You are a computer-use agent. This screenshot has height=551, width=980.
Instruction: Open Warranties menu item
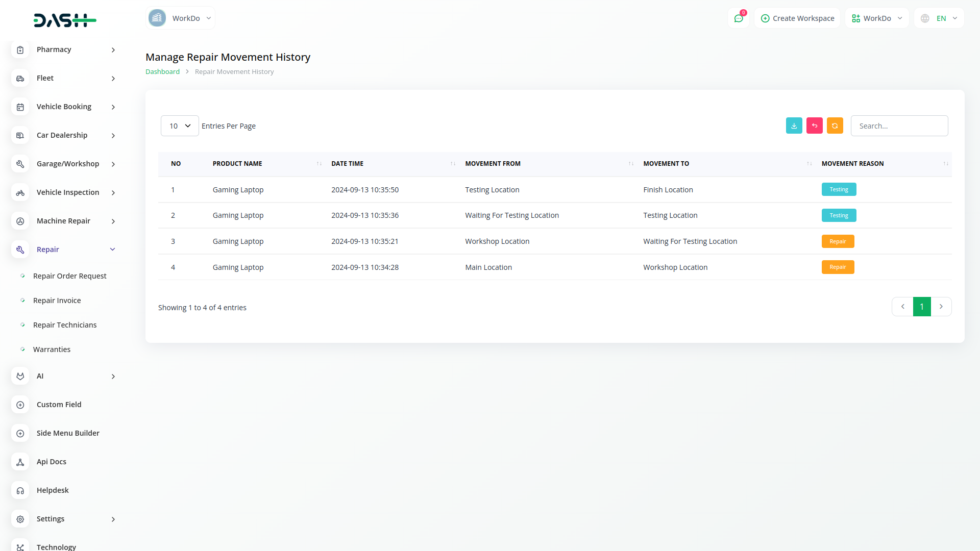[x=52, y=349]
